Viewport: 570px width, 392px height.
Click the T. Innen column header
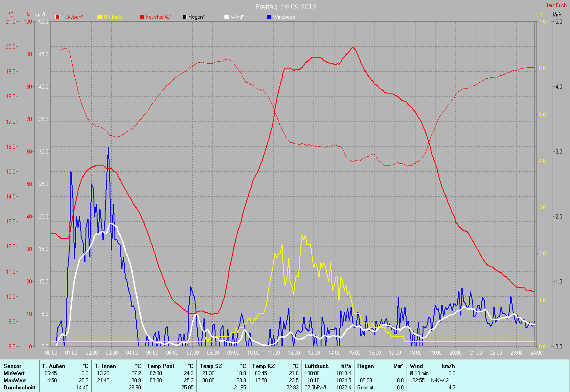[x=105, y=366]
